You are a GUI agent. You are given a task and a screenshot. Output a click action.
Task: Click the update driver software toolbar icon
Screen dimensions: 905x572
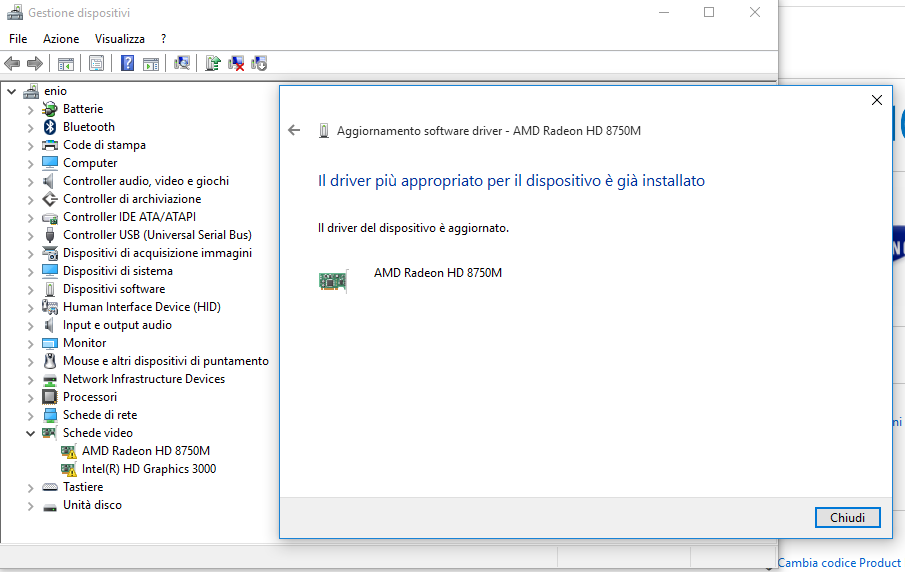tap(212, 63)
